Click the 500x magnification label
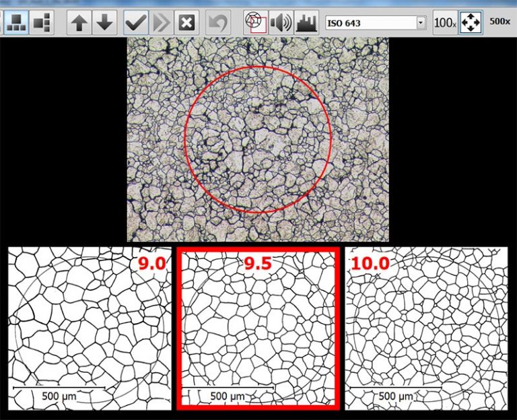 tap(499, 22)
